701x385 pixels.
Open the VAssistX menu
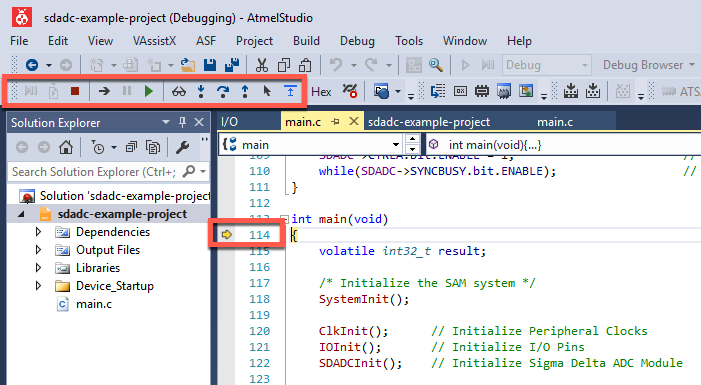[154, 41]
